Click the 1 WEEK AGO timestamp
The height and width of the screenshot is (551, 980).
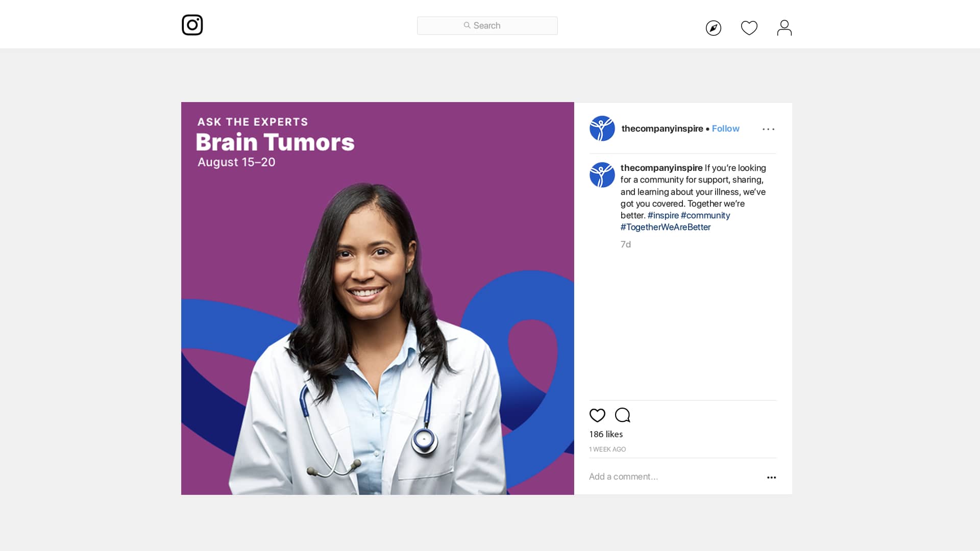click(607, 449)
